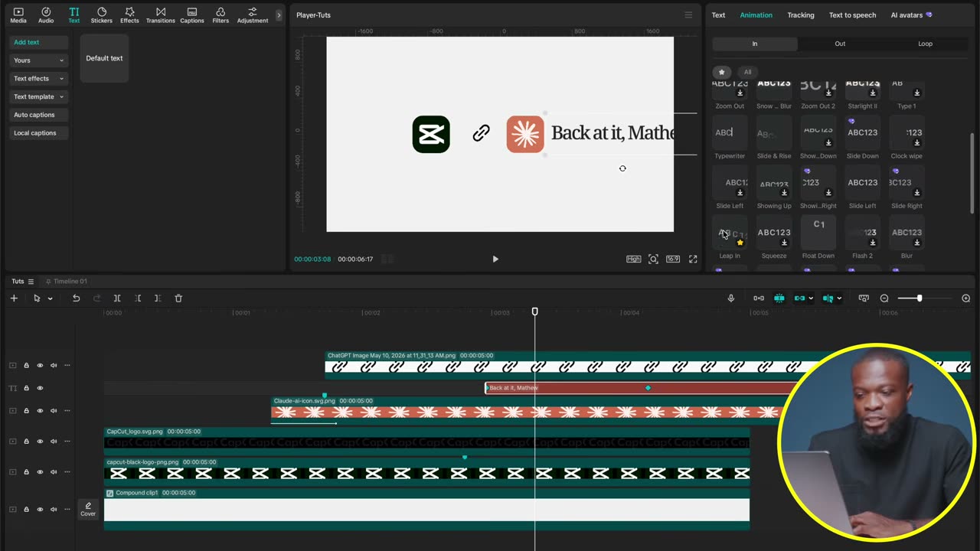Click the Cover edit button
The height and width of the screenshot is (551, 980).
tap(88, 509)
